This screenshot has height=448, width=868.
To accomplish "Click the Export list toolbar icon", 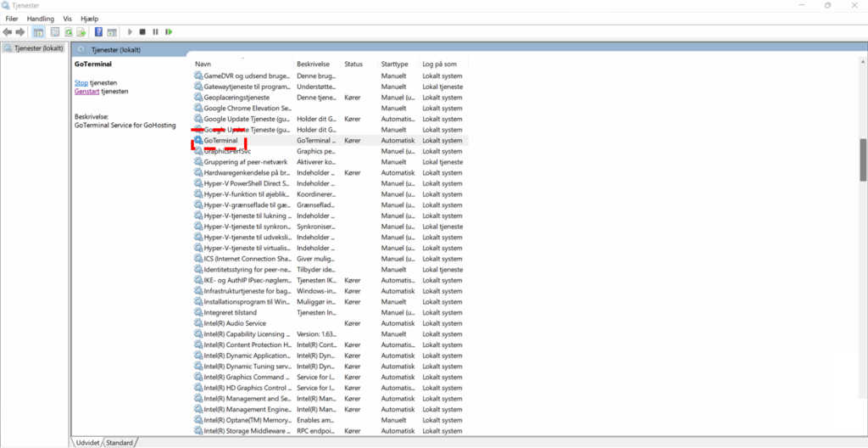I will 81,32.
